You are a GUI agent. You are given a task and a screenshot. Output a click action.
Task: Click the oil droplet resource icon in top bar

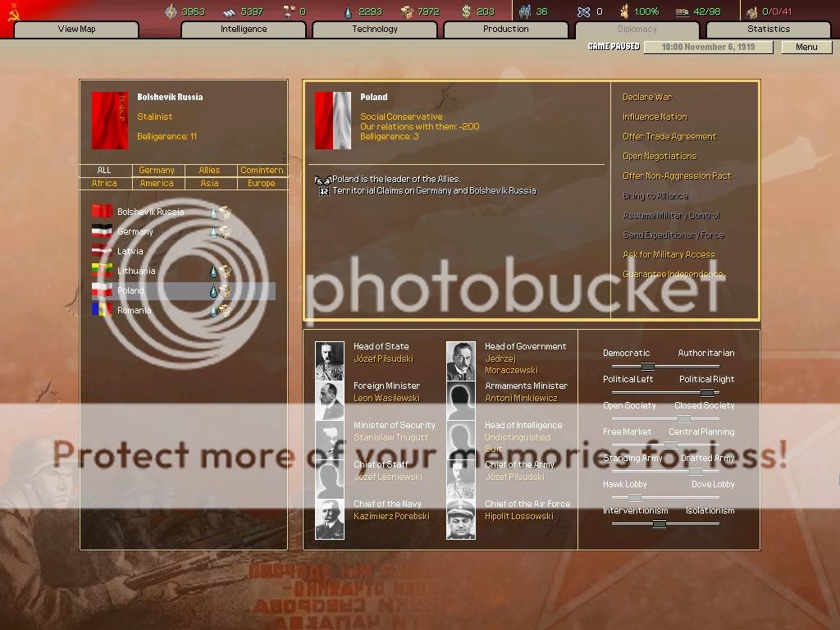tap(349, 11)
